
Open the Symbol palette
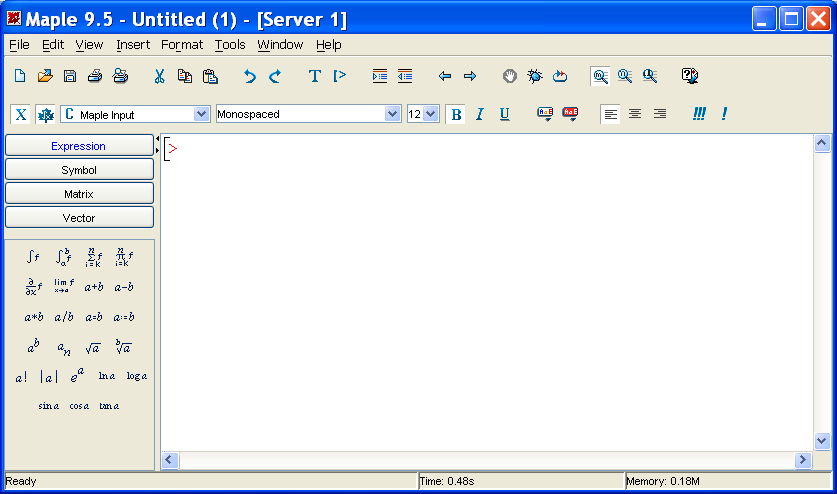click(x=79, y=170)
